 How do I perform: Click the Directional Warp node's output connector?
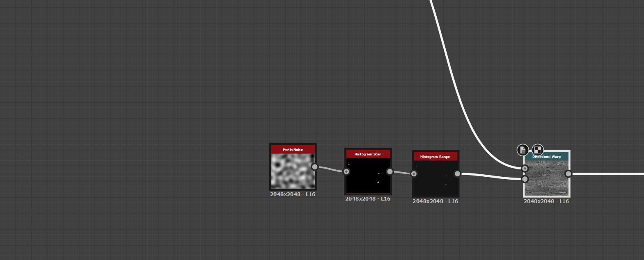tap(568, 174)
